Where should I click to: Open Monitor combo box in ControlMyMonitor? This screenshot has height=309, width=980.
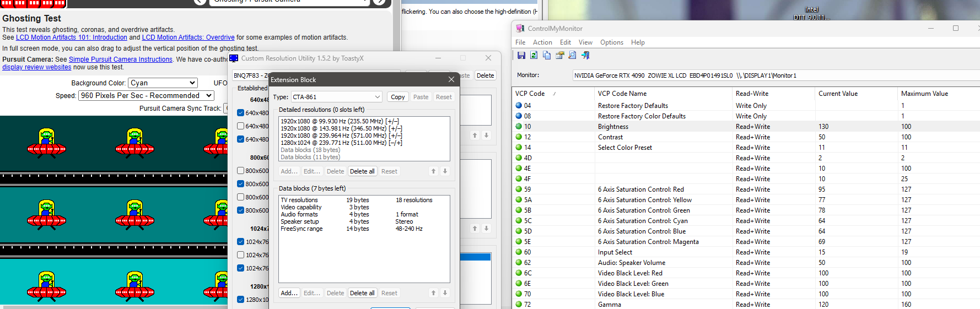[x=776, y=75]
